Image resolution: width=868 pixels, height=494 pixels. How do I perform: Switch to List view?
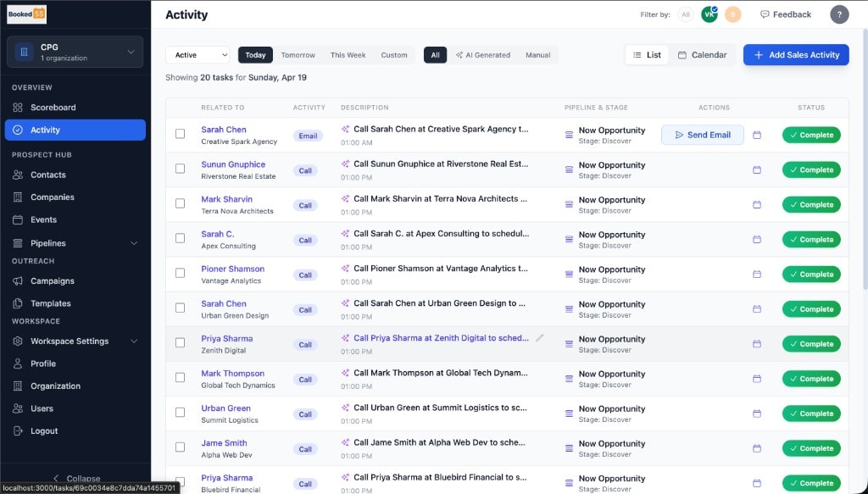[x=647, y=55]
